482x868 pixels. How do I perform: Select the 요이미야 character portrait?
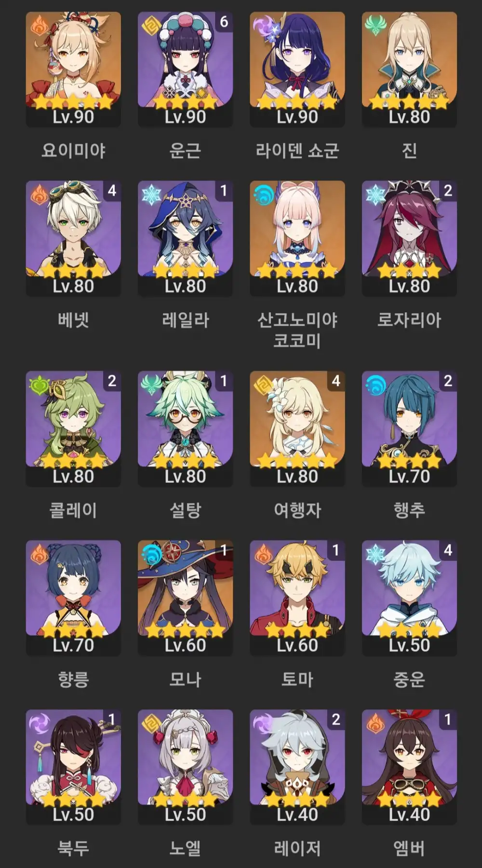tap(73, 59)
